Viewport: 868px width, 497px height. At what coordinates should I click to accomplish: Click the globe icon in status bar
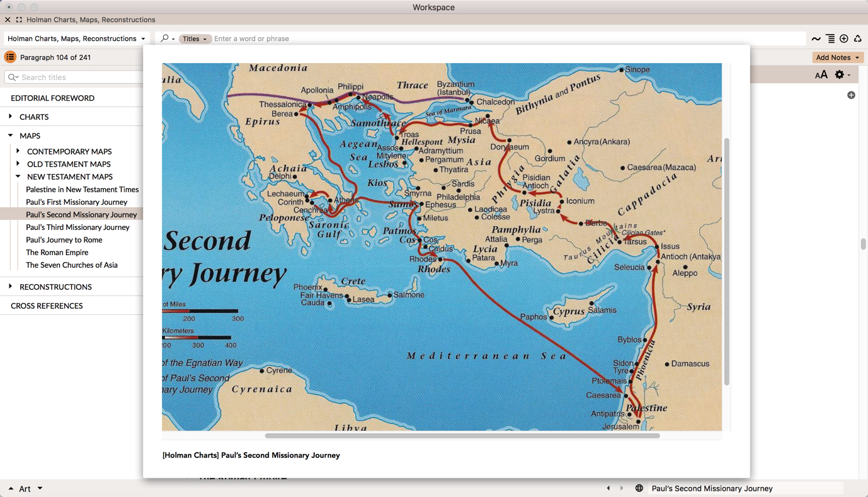coord(639,488)
